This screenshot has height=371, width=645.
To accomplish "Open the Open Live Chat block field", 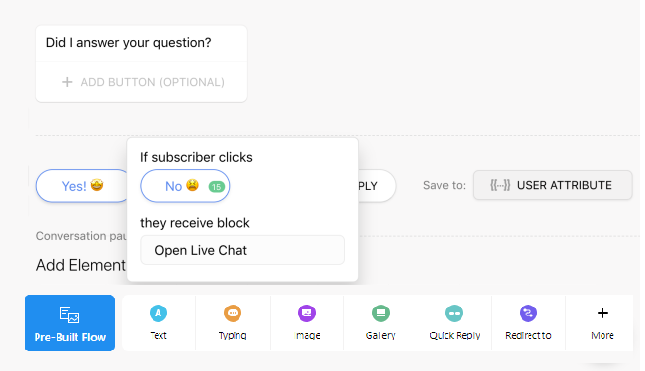I will 243,250.
